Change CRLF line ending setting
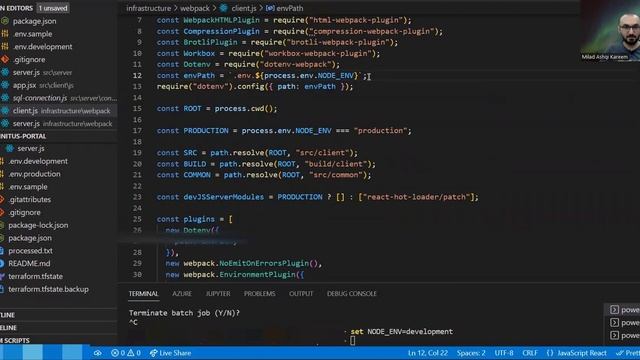 point(530,353)
